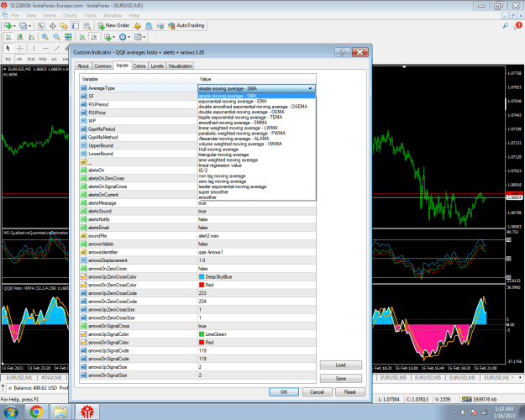
Task: Click the search magnifier icon at top right
Action: 505,25
